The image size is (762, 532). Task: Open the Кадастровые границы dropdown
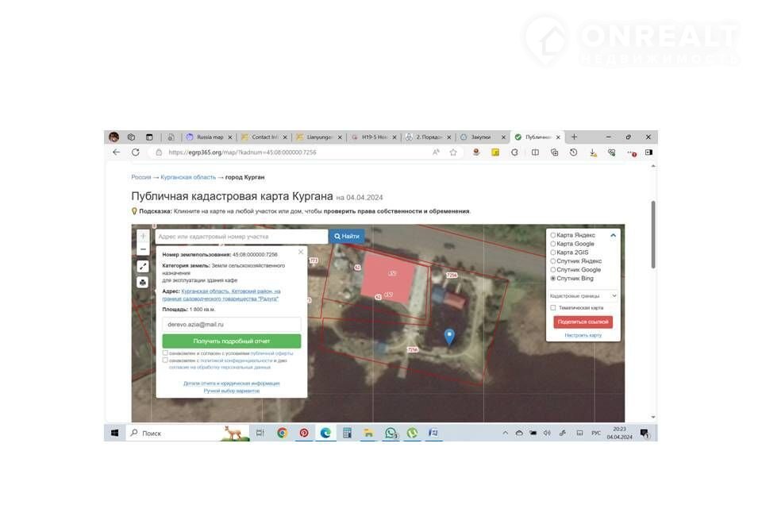(583, 295)
